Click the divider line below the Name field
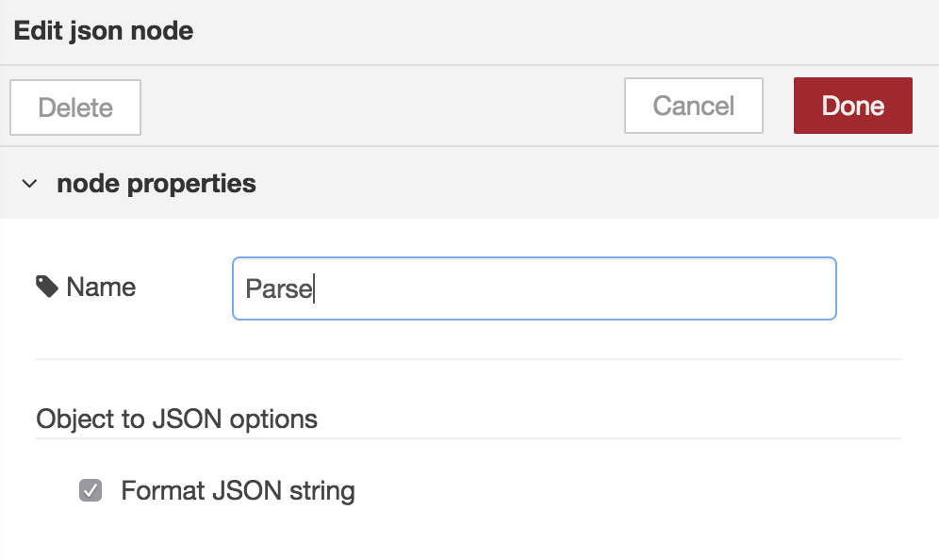939x560 pixels. [x=469, y=359]
